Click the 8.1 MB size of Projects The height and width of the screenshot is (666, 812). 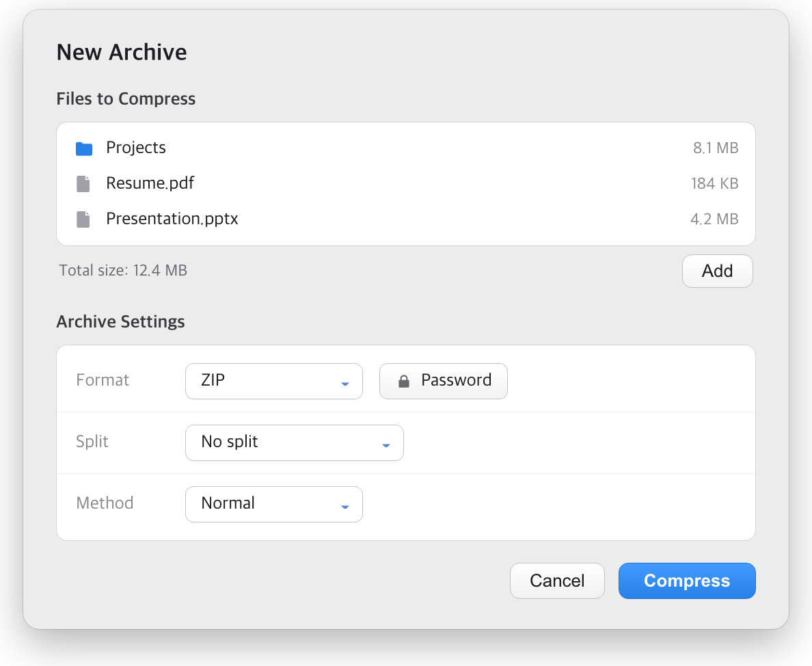[x=716, y=148]
